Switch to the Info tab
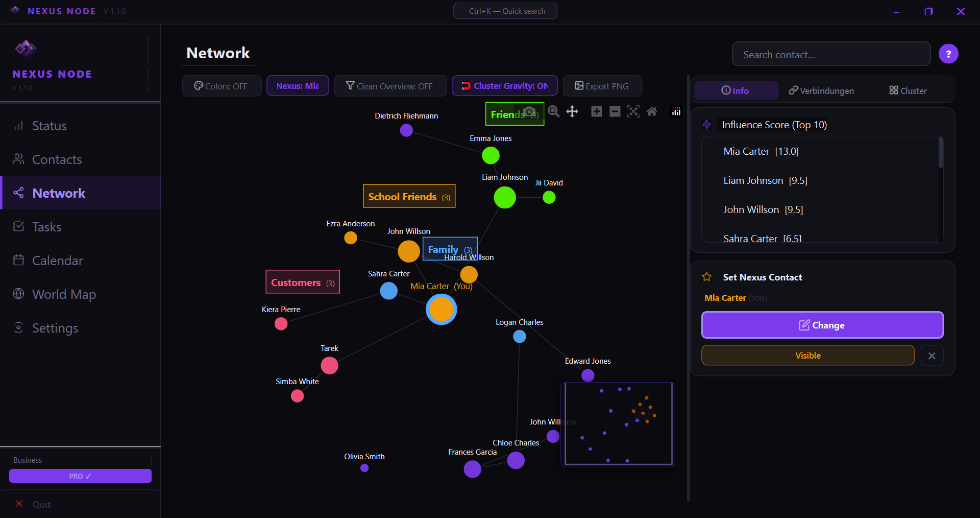980x518 pixels. 736,90
